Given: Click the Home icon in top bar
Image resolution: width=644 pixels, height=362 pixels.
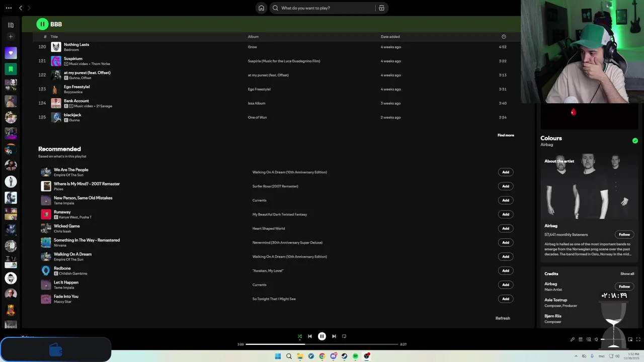Looking at the screenshot, I should (261, 8).
